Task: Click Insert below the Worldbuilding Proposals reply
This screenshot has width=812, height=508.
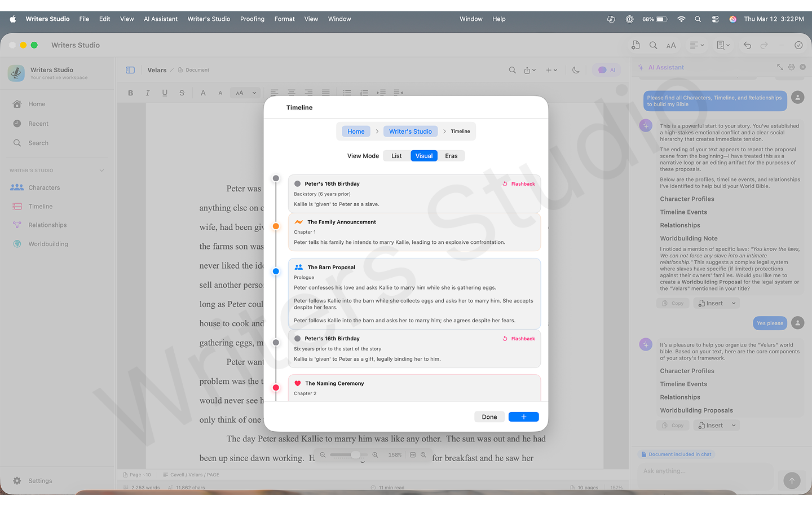Action: pyautogui.click(x=710, y=426)
